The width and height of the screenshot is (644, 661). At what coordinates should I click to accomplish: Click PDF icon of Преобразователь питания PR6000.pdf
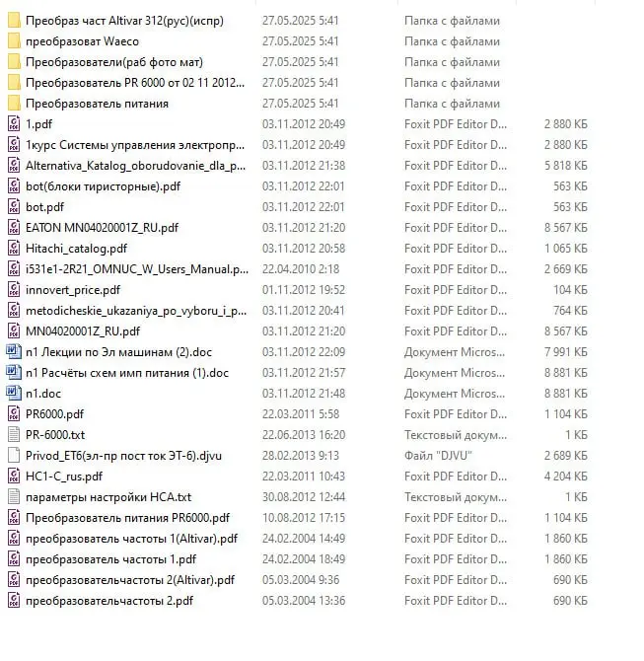14,517
